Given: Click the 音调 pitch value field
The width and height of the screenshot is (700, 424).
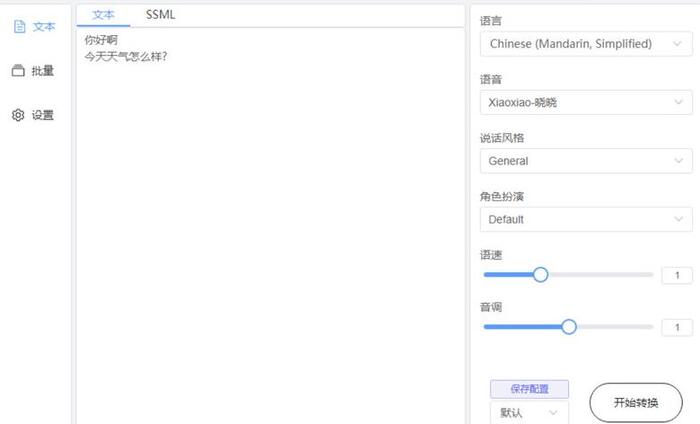Looking at the screenshot, I should 677,327.
